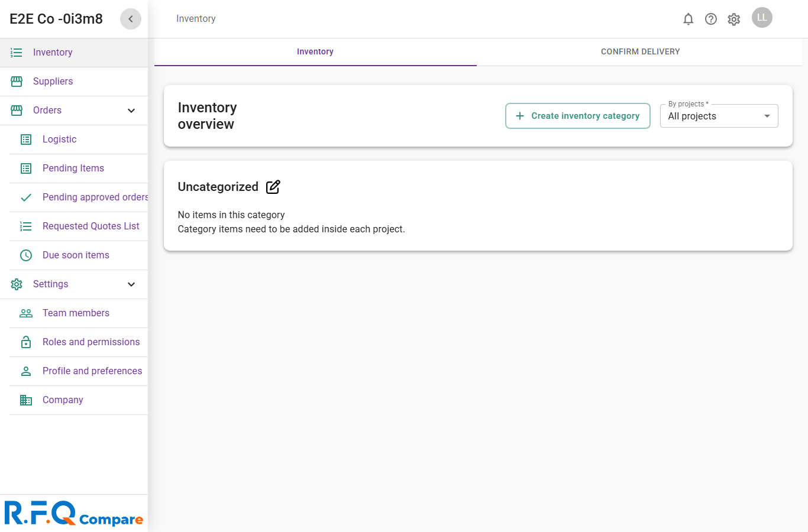Screen dimensions: 808x532
Task: Open notifications bell icon
Action: point(688,19)
